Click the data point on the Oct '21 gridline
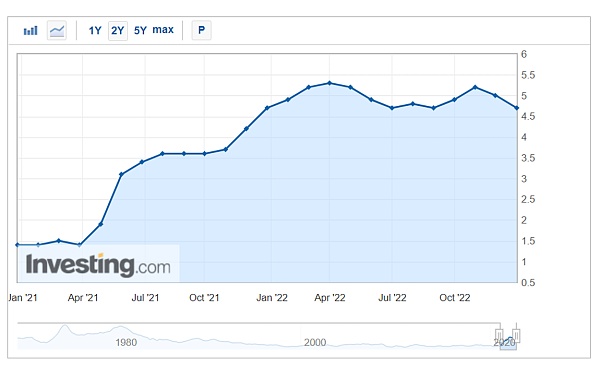Screen dimensions: 600x366 tap(204, 154)
